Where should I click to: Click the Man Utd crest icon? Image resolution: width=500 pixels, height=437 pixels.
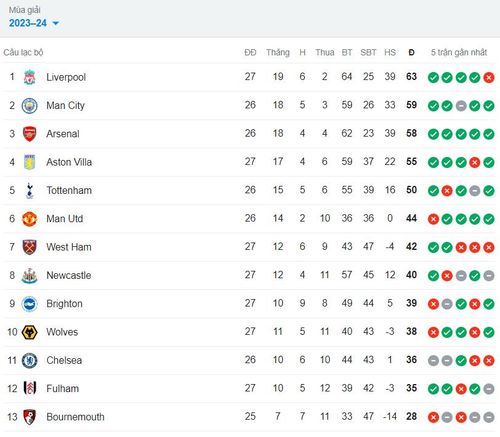[x=29, y=219]
